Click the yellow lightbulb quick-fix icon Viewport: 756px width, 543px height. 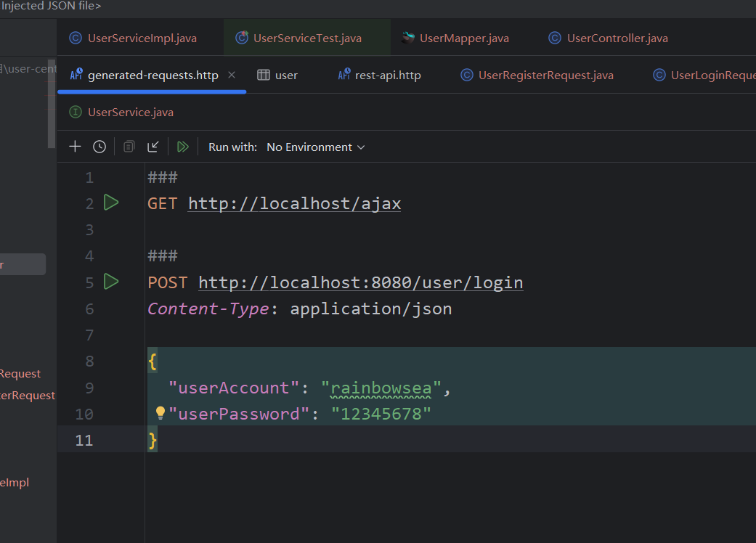click(160, 413)
